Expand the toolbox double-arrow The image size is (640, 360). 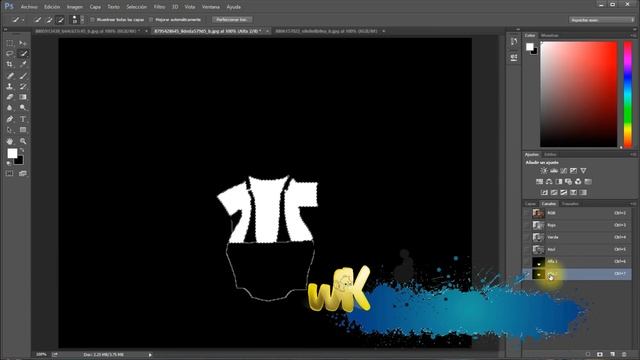pos(6,29)
